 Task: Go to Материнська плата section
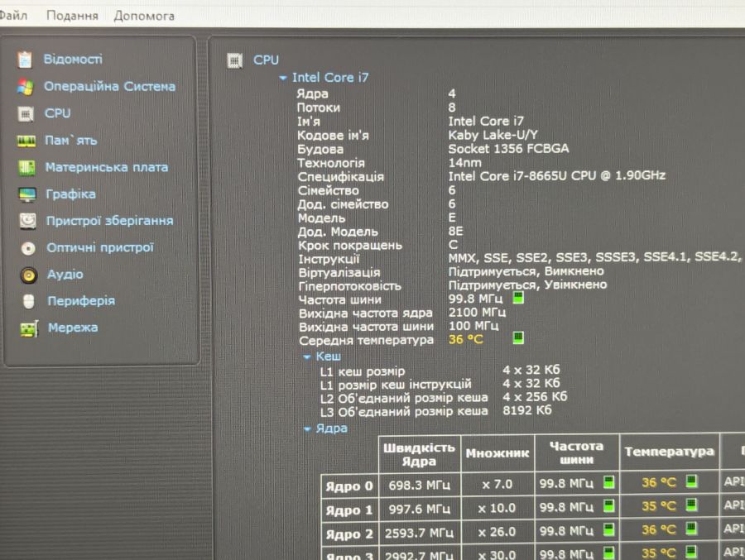point(107,167)
